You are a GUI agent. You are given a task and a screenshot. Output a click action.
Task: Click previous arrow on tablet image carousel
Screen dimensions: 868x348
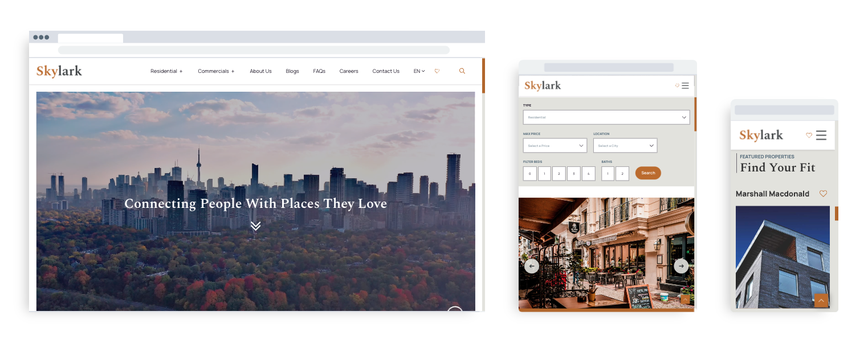click(532, 266)
